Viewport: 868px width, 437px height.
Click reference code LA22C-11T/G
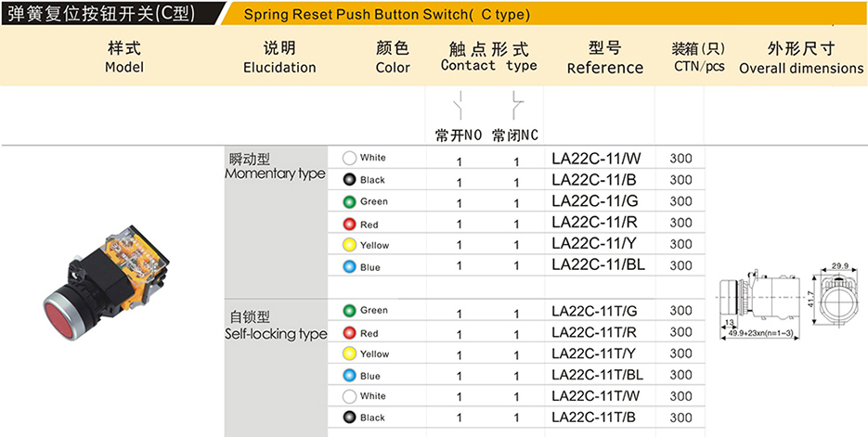coord(594,312)
